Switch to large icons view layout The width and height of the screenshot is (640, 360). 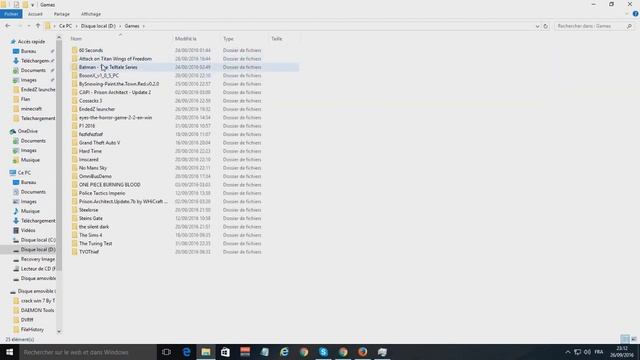(x=634, y=339)
